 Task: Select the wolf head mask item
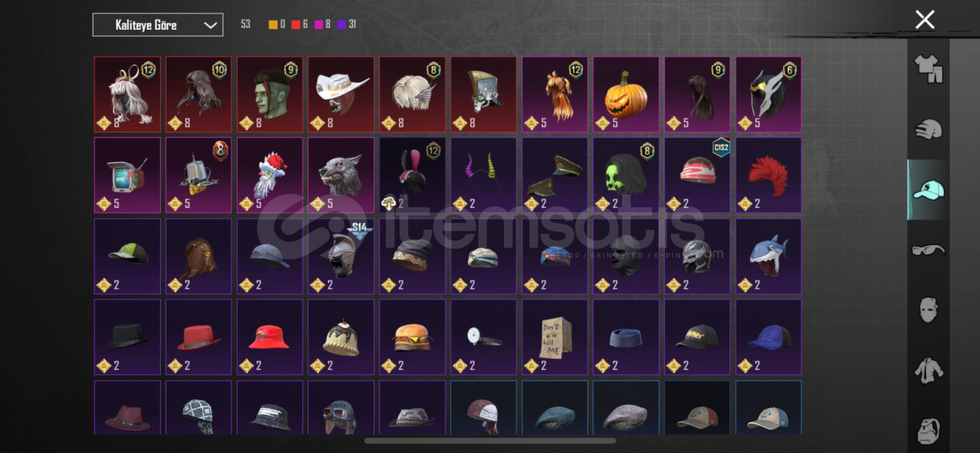click(x=341, y=175)
